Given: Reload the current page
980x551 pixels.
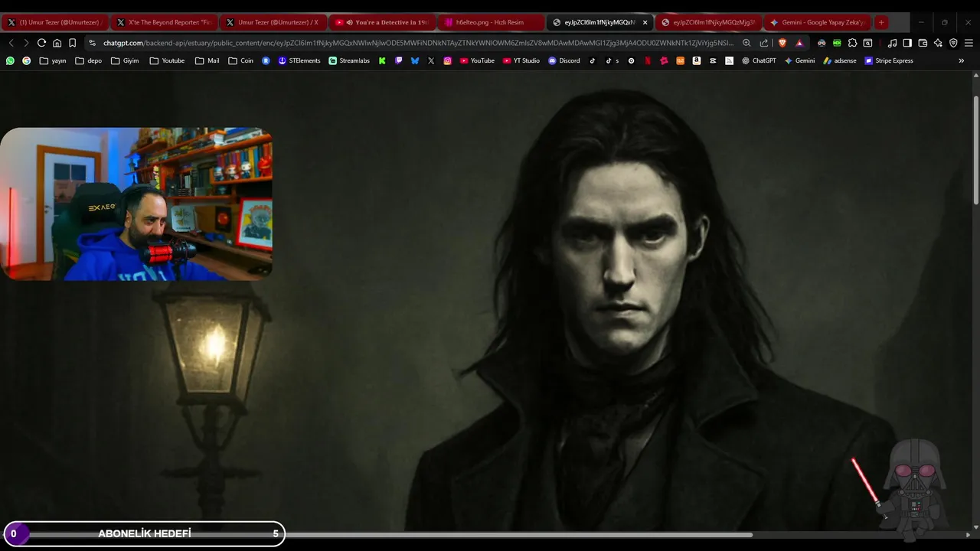Looking at the screenshot, I should [41, 43].
